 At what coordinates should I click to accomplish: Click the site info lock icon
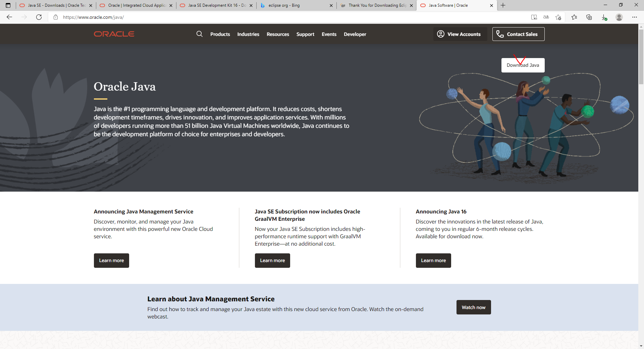coord(56,17)
